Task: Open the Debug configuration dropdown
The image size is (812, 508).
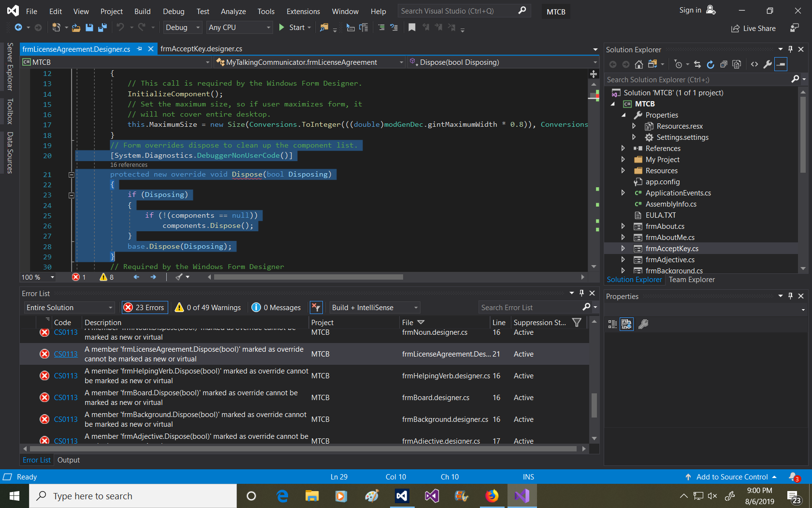Action: click(x=182, y=28)
